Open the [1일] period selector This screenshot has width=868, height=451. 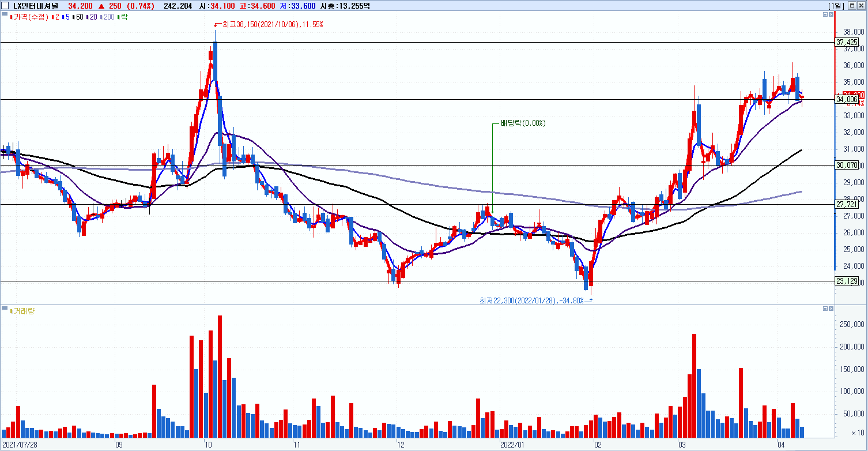coord(836,5)
